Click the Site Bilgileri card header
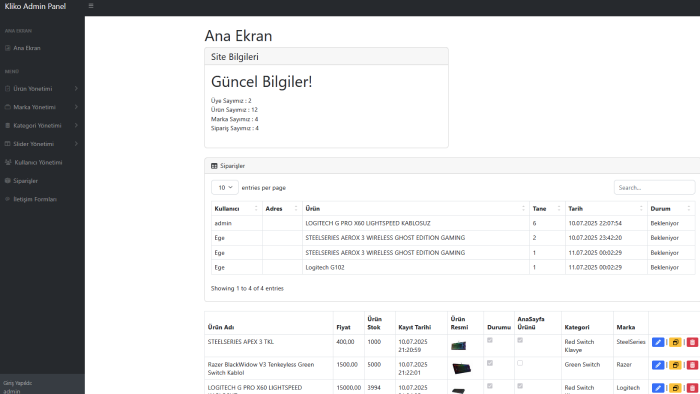This screenshot has width=700, height=394. 326,57
